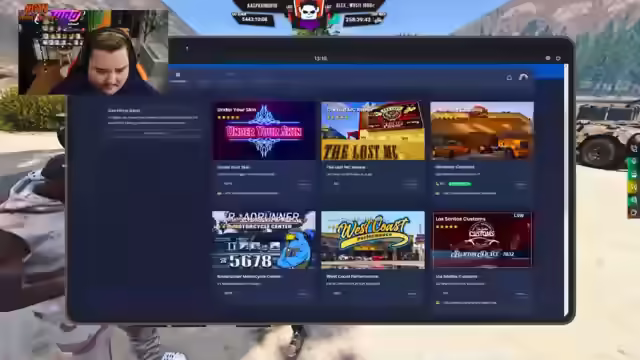Click the bottom-right button on the West Coast Performance card
The height and width of the screenshot is (360, 640).
412,294
